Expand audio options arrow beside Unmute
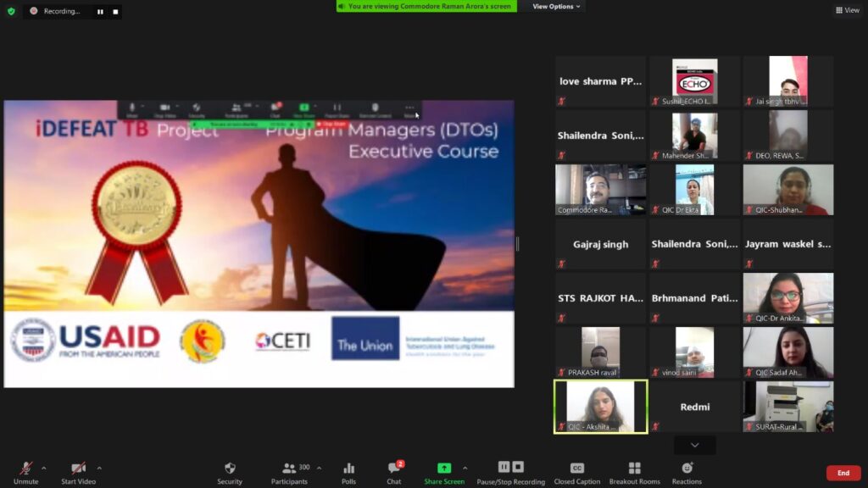This screenshot has height=488, width=868. 44,468
